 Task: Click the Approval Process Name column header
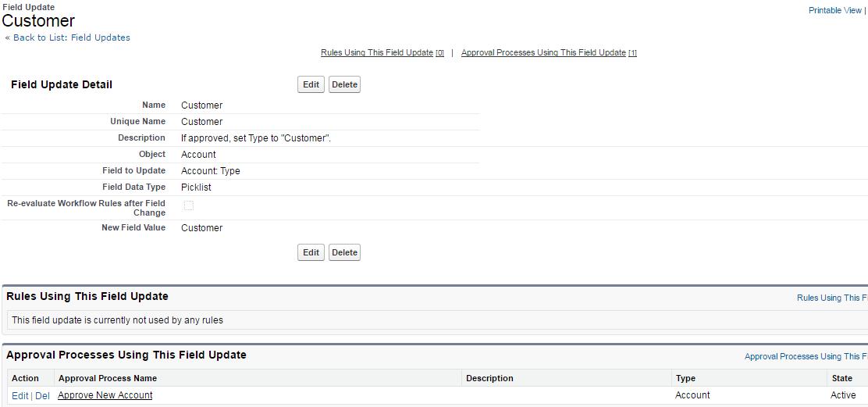click(x=108, y=378)
